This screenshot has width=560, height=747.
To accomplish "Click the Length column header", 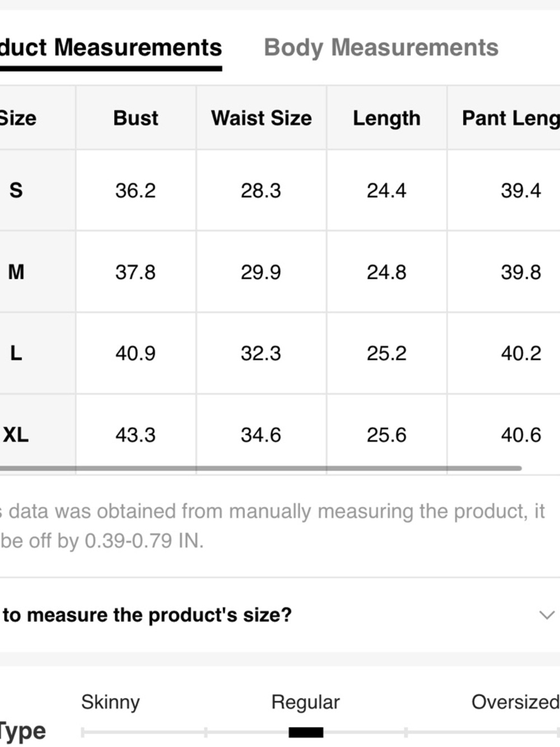I will pyautogui.click(x=386, y=118).
